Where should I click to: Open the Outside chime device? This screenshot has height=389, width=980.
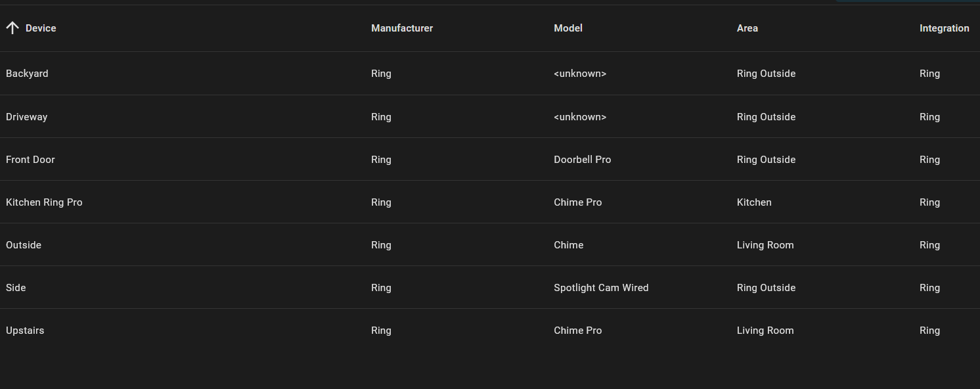click(x=23, y=244)
